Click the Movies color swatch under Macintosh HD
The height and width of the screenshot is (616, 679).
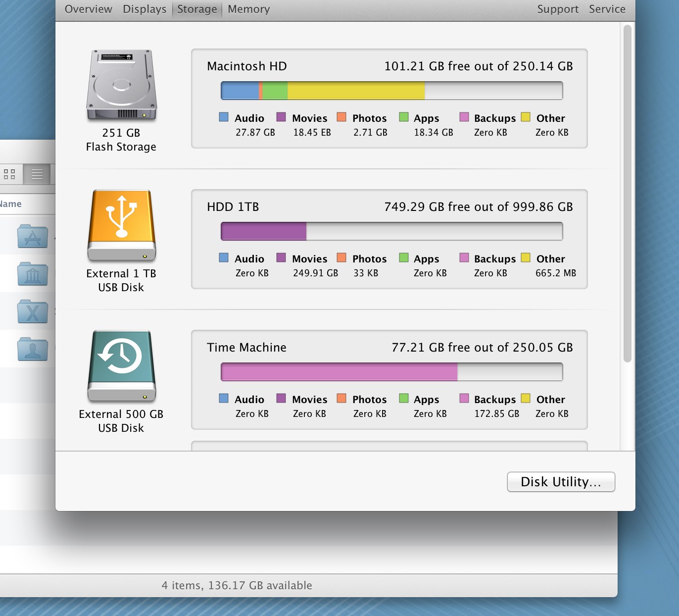click(x=281, y=117)
